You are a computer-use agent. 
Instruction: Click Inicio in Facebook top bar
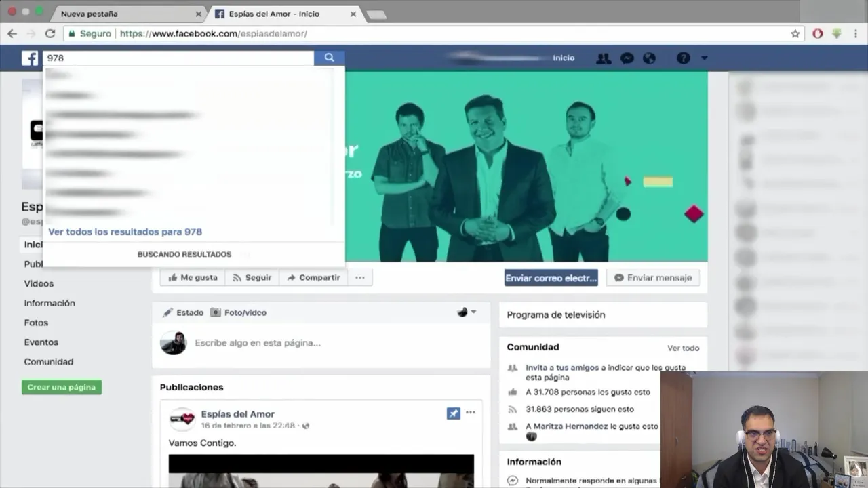(564, 58)
